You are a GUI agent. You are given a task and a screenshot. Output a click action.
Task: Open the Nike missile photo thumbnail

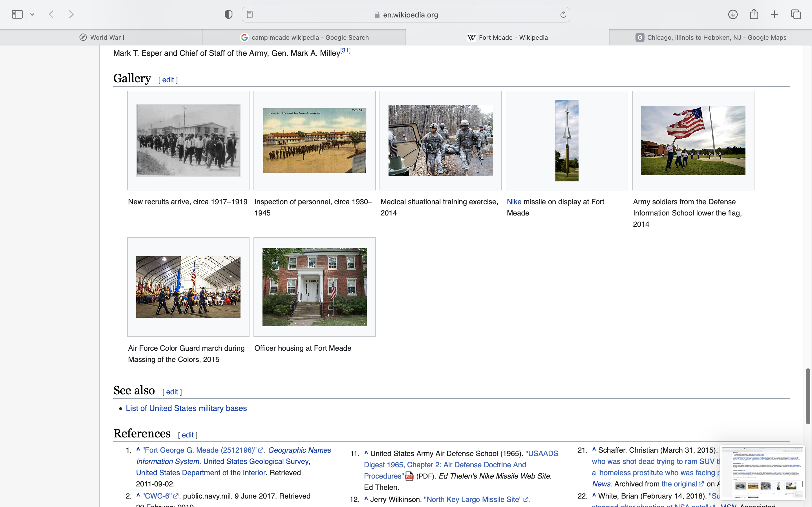coord(567,141)
